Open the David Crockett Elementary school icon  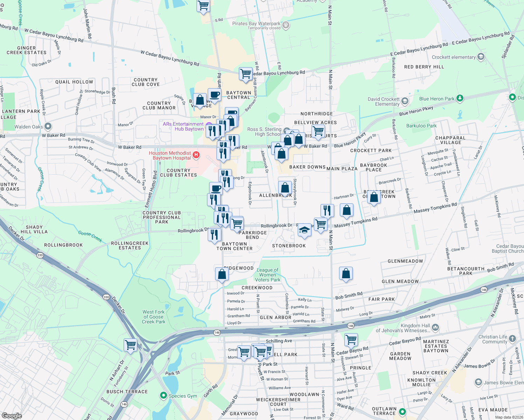point(404,101)
